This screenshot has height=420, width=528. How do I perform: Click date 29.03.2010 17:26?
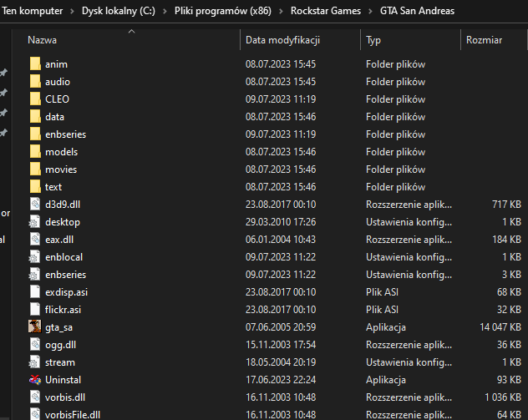click(281, 222)
